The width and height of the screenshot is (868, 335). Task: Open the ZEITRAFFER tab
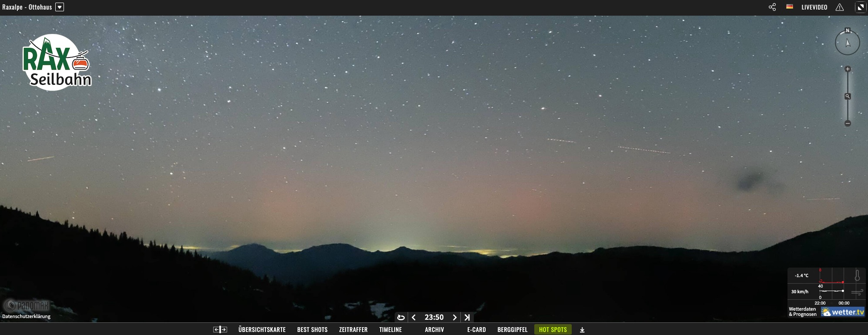[x=353, y=330]
